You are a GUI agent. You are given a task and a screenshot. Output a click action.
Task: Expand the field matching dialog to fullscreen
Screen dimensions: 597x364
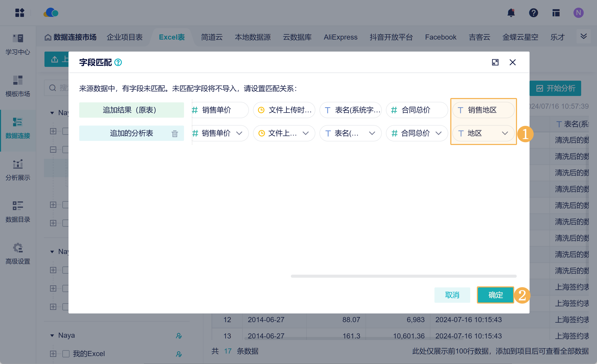click(495, 62)
